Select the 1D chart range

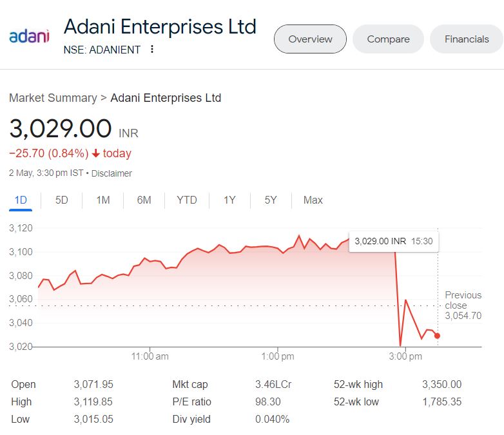tap(21, 200)
